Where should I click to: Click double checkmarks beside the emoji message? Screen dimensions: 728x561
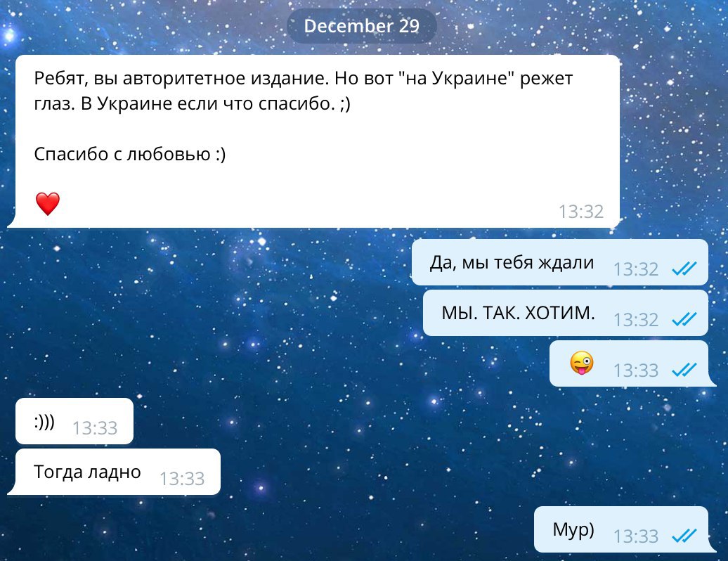684,370
